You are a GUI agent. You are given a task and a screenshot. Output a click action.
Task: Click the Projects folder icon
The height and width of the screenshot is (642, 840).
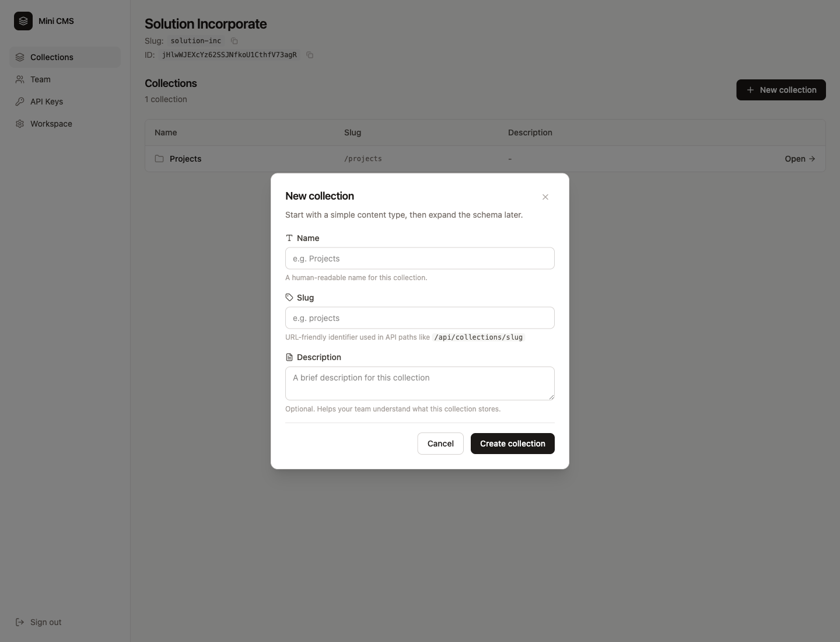pyautogui.click(x=159, y=159)
